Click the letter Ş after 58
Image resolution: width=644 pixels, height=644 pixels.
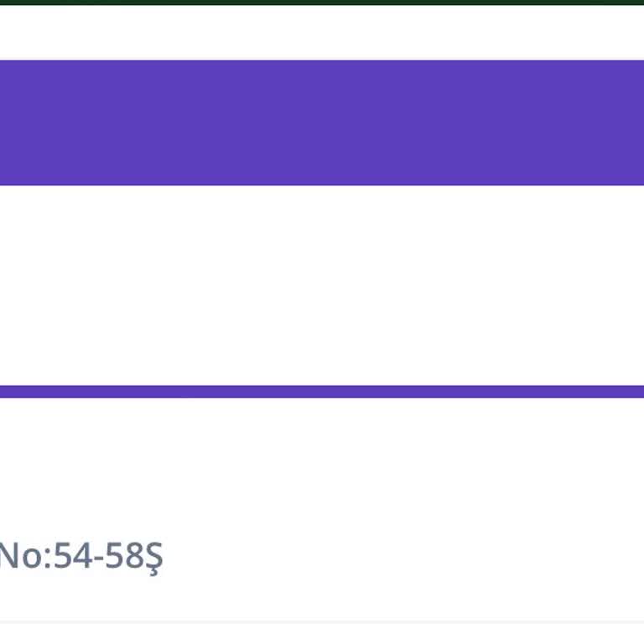click(x=153, y=558)
